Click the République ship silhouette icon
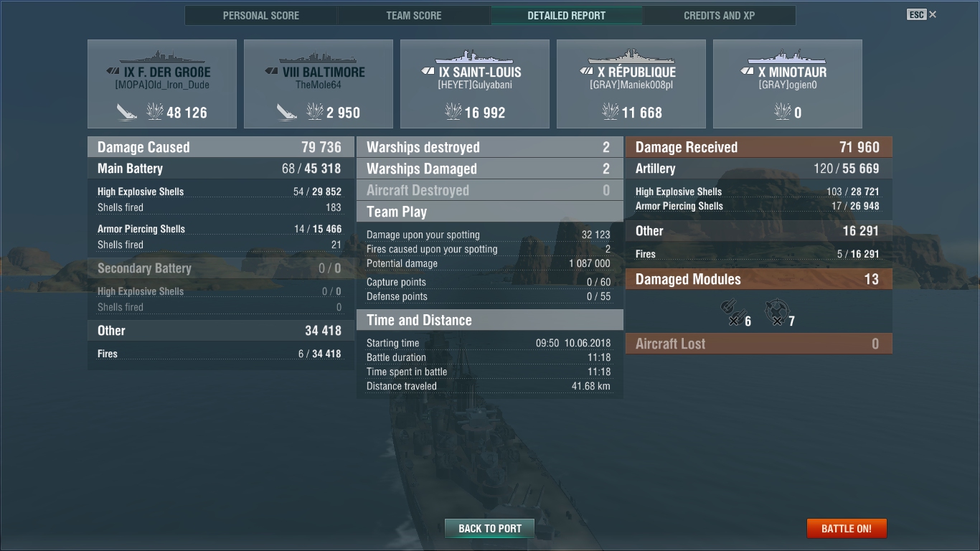980x551 pixels. pos(631,57)
